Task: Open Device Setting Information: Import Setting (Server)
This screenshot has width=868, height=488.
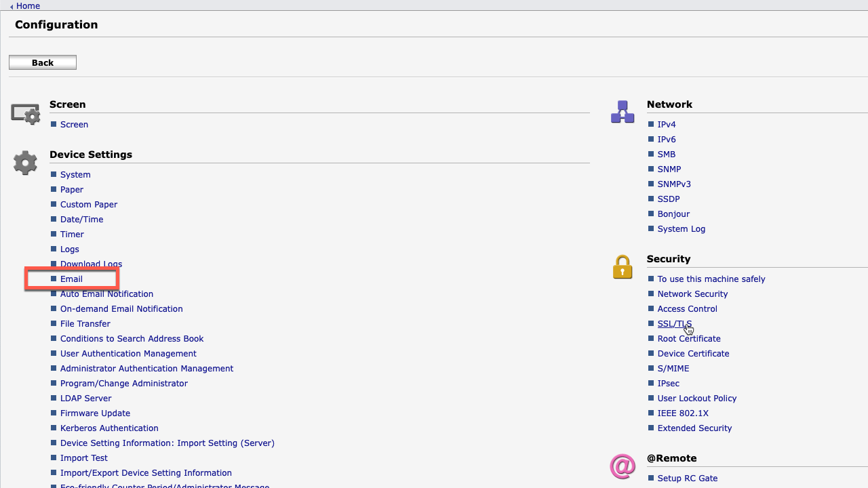Action: coord(167,443)
